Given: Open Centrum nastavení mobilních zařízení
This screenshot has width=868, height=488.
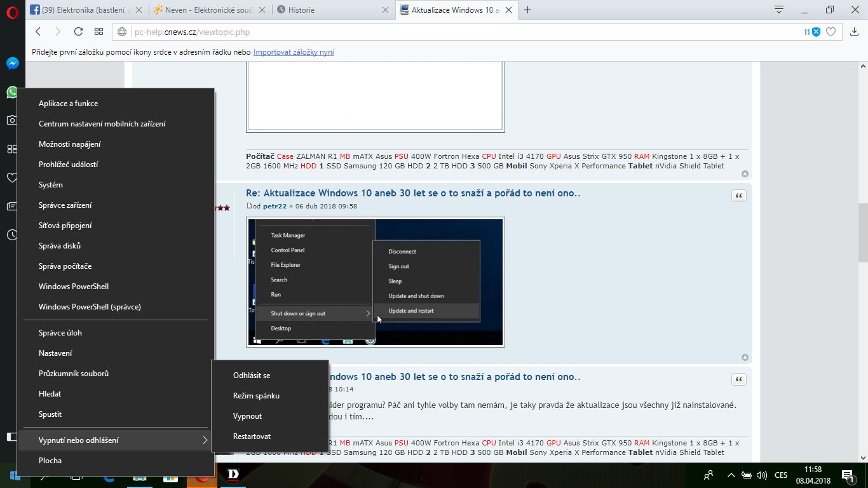Looking at the screenshot, I should pyautogui.click(x=116, y=124).
